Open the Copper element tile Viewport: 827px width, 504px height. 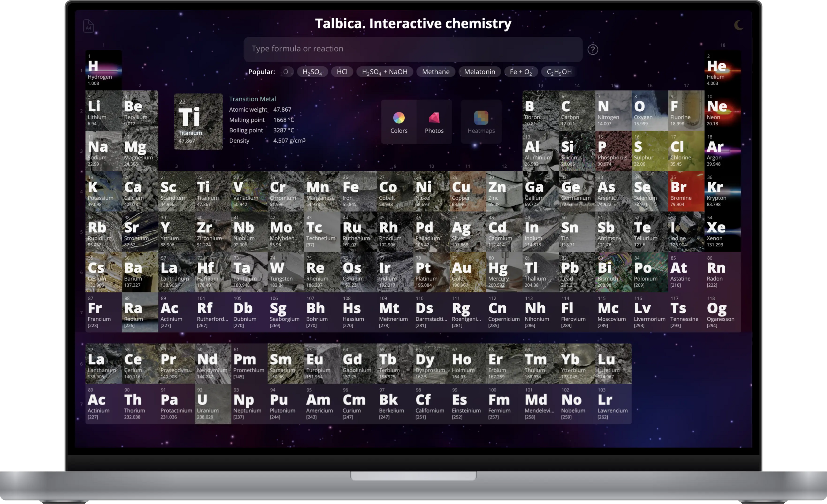468,191
